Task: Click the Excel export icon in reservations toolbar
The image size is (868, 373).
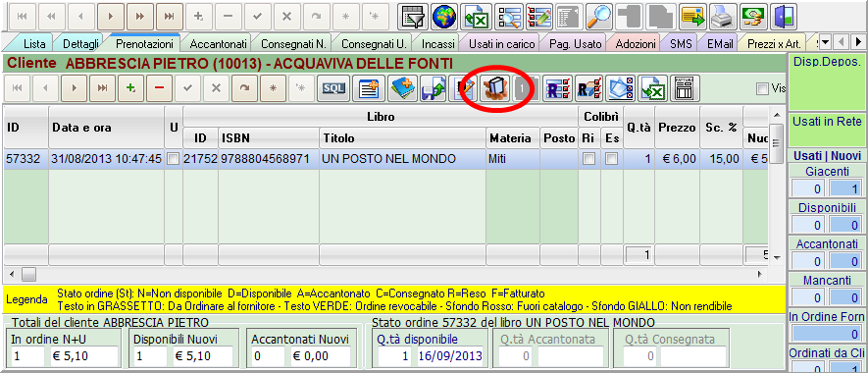Action: pyautogui.click(x=652, y=88)
